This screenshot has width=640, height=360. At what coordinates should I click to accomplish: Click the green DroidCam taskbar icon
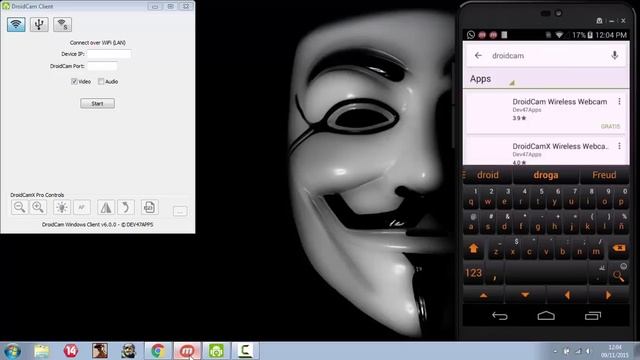point(216,351)
